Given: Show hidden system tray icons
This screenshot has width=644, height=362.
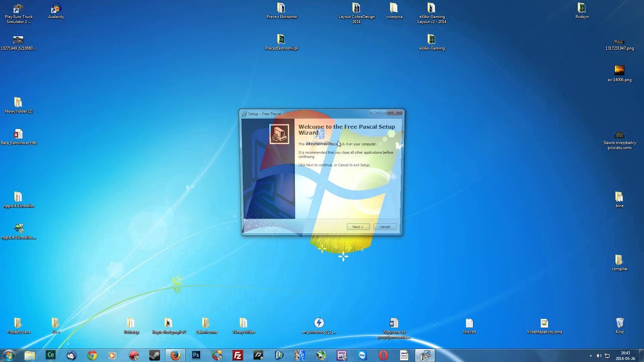Looking at the screenshot, I should 591,356.
